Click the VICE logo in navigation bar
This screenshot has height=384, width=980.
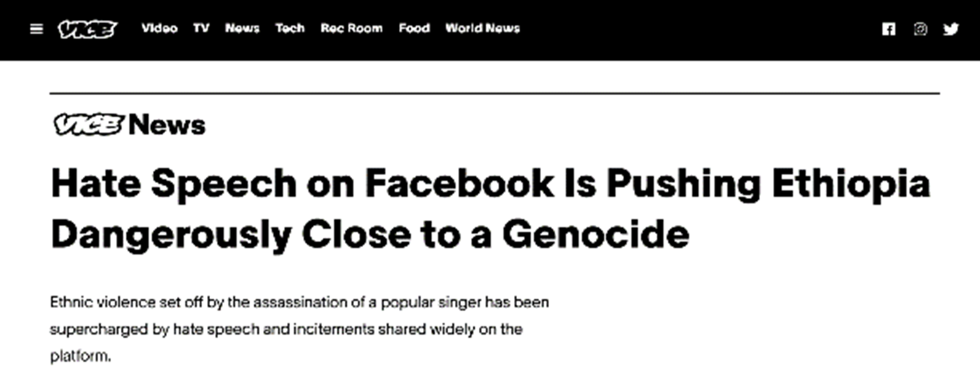coord(87,29)
